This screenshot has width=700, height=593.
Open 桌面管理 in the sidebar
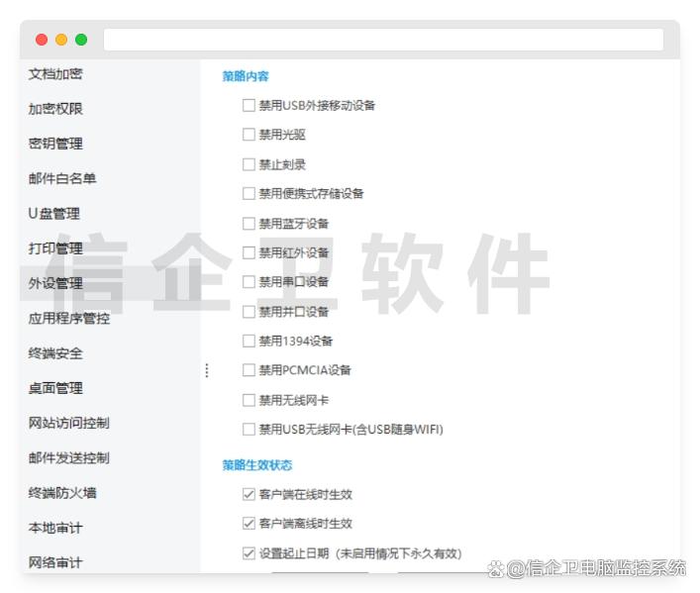pos(55,388)
